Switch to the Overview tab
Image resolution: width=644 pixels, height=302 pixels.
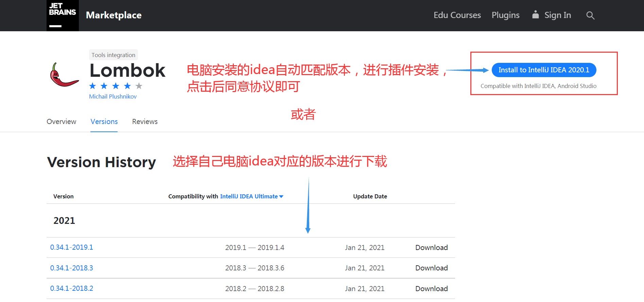[x=62, y=122]
